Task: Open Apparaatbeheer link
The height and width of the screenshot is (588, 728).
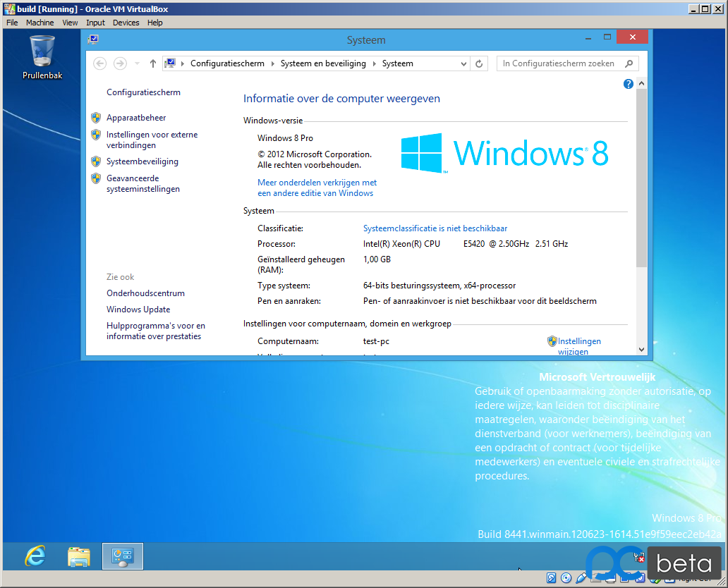Action: [136, 118]
